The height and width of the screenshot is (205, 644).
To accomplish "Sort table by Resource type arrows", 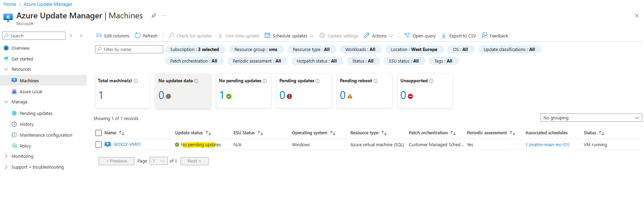I will pos(384,133).
